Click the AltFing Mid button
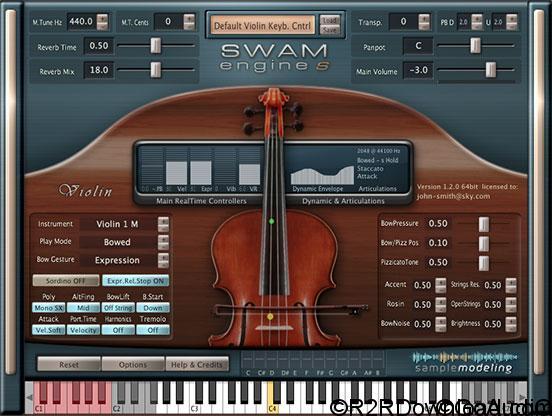The width and height of the screenshot is (552, 416). [x=83, y=308]
